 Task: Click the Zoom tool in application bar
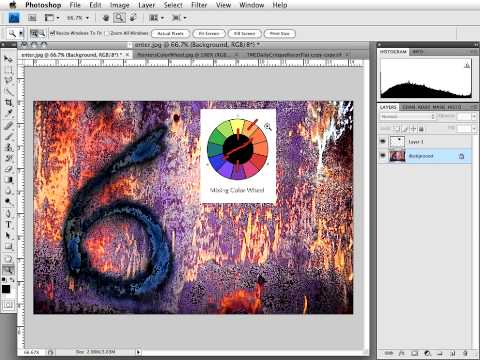119,18
